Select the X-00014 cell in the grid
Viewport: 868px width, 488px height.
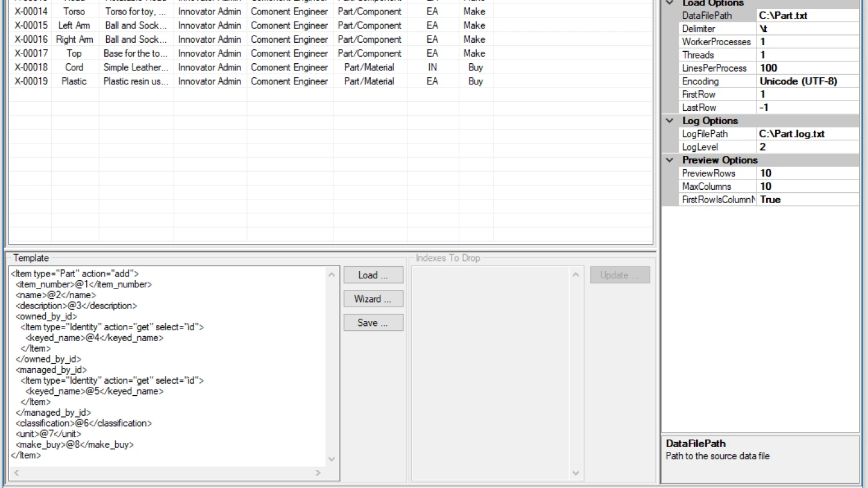[31, 11]
